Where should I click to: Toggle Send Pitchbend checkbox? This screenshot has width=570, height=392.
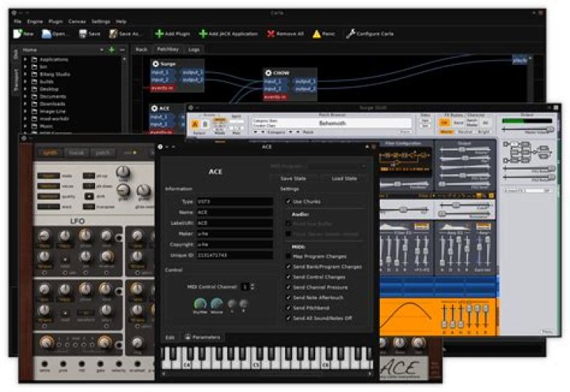click(288, 308)
